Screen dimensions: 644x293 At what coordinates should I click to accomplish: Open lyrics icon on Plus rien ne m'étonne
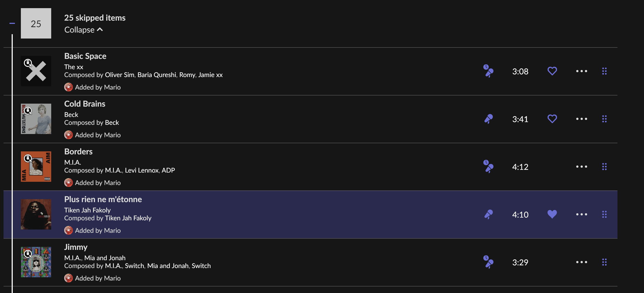click(x=488, y=214)
